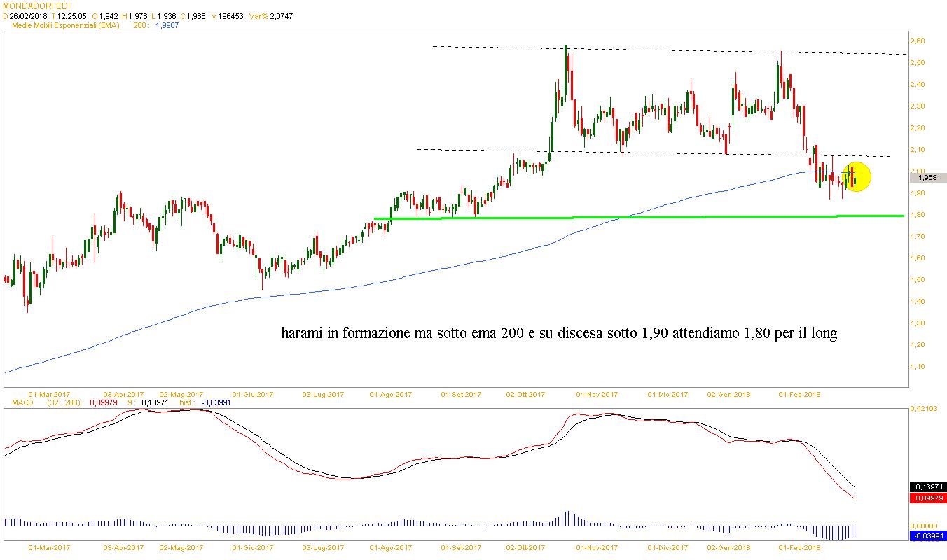
Task: Select the harami annotation text on chart
Action: click(559, 334)
